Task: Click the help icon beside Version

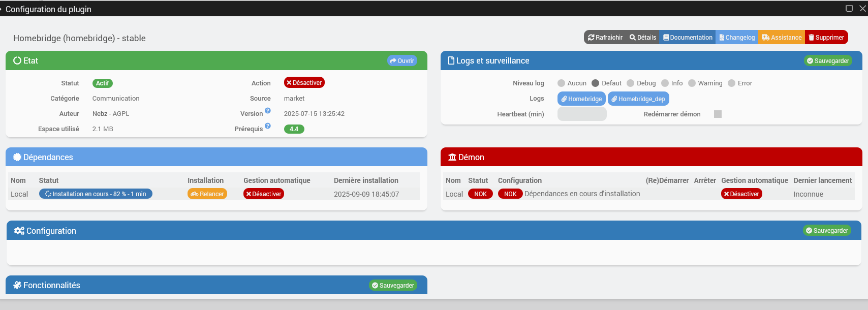Action: point(268,111)
